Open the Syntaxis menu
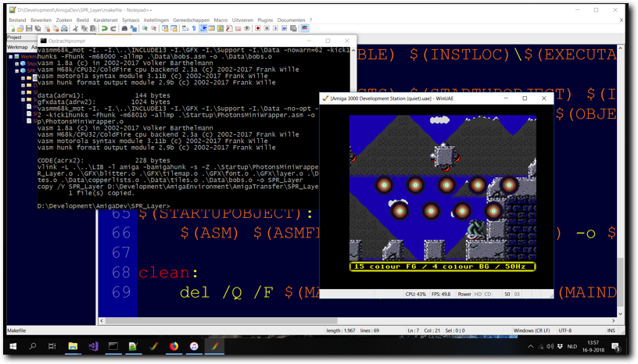This screenshot has width=638, height=364. point(131,20)
